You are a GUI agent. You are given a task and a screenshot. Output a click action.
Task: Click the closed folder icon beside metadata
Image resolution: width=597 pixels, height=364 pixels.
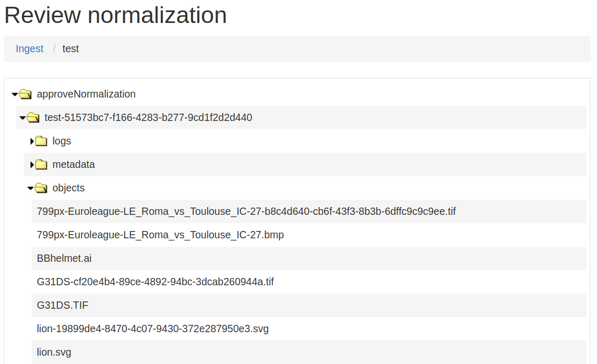(x=41, y=164)
